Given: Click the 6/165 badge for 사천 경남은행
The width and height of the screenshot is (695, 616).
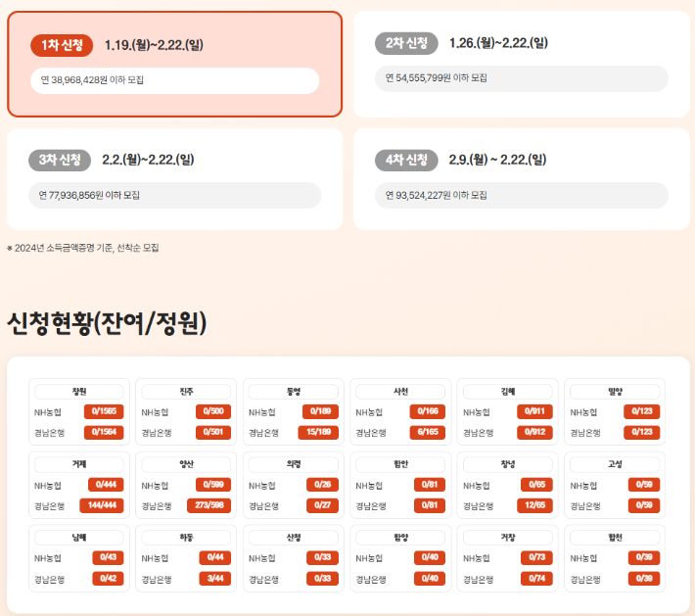Looking at the screenshot, I should (428, 432).
